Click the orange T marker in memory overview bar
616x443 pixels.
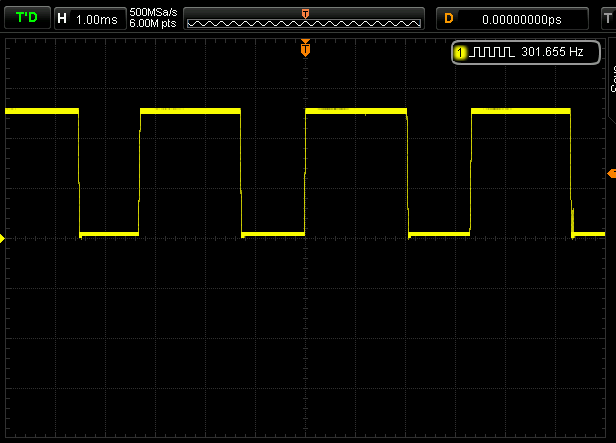click(x=305, y=11)
